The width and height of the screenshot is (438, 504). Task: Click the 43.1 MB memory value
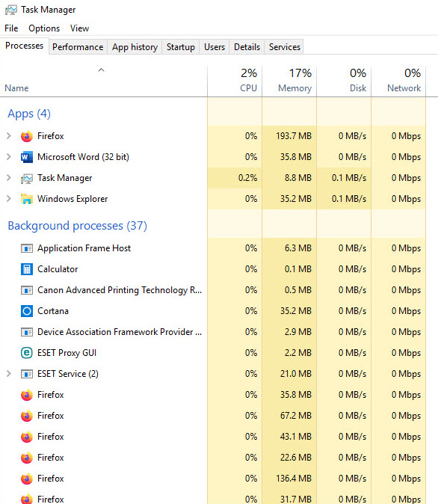(x=296, y=437)
